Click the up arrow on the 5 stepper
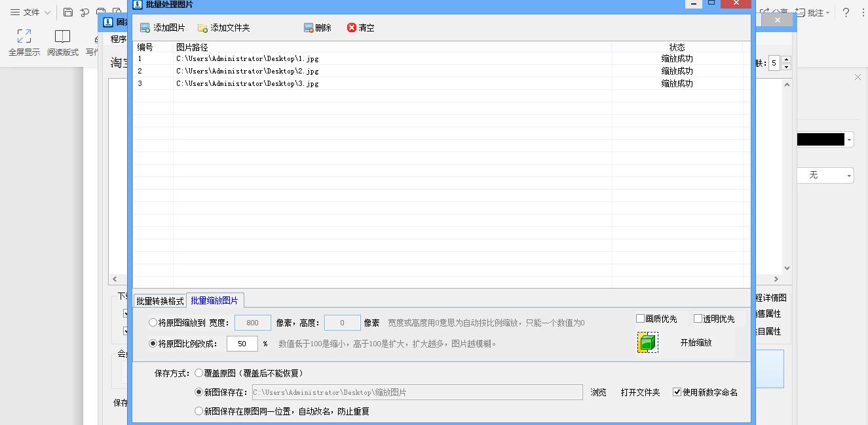This screenshot has width=868, height=425. click(785, 60)
